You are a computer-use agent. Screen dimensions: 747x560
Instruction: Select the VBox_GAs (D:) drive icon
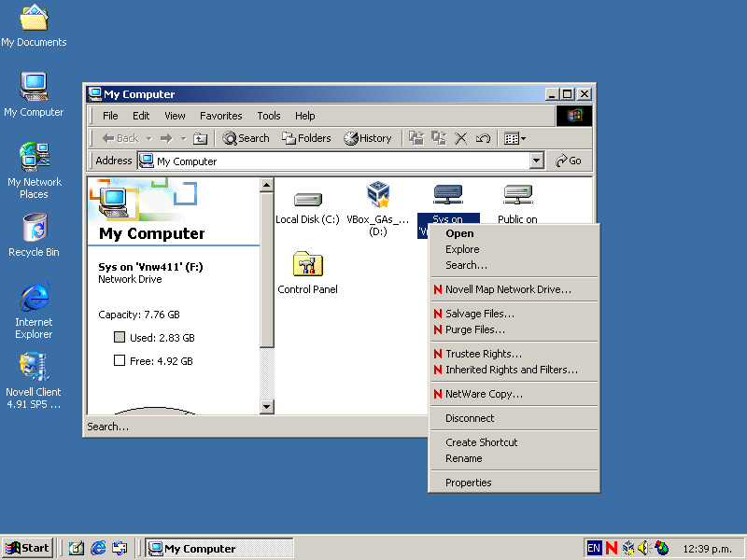pos(378,209)
